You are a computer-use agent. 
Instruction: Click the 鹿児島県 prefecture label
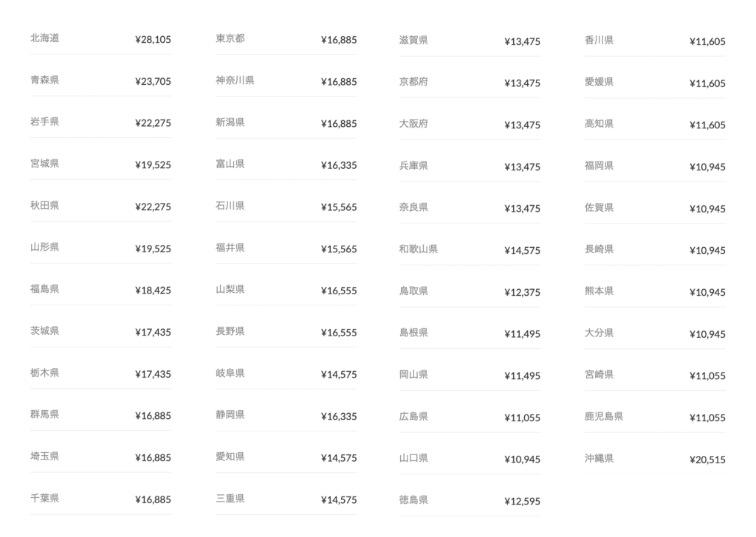click(x=604, y=416)
